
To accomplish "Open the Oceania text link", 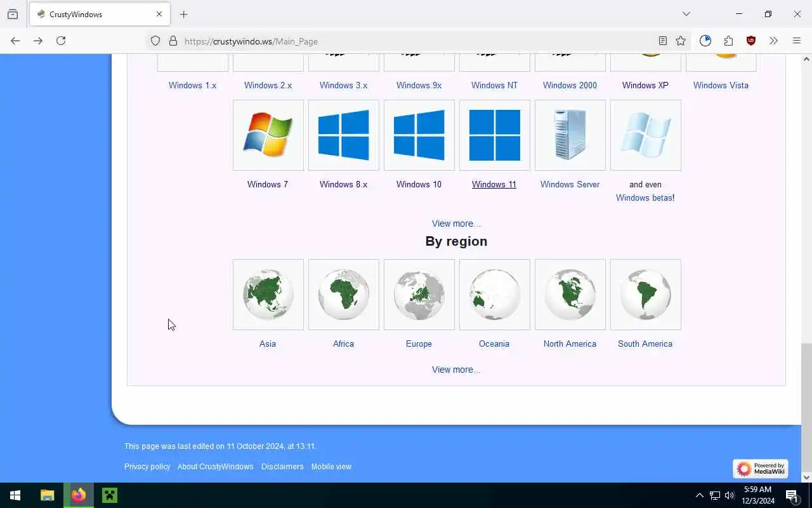I will click(494, 344).
